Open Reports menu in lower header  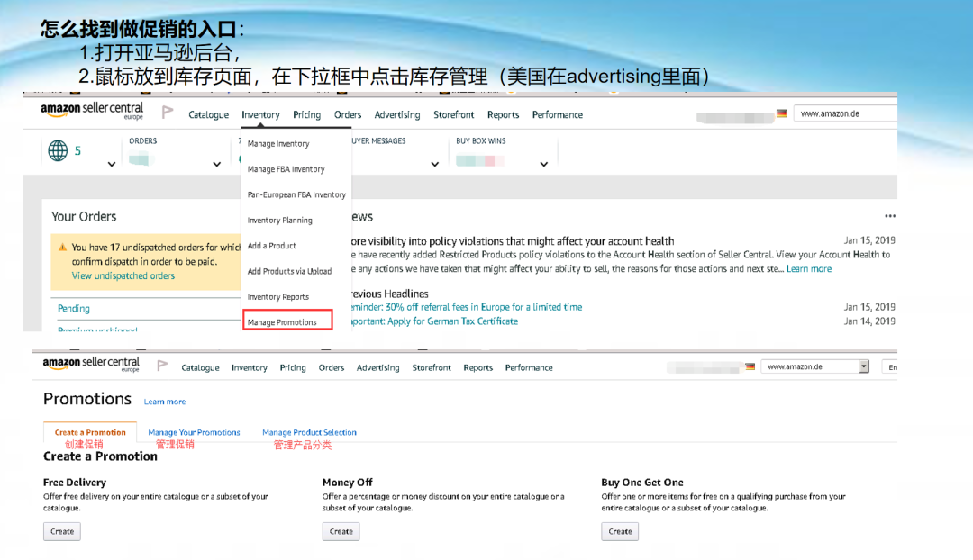(x=477, y=367)
